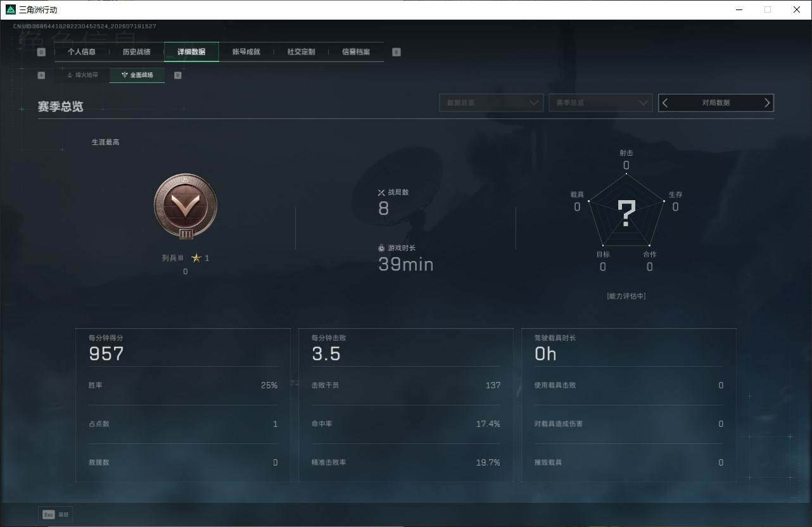Screen dimensions: 812x527
Task: Click the 胜率 25% row
Action: point(183,385)
